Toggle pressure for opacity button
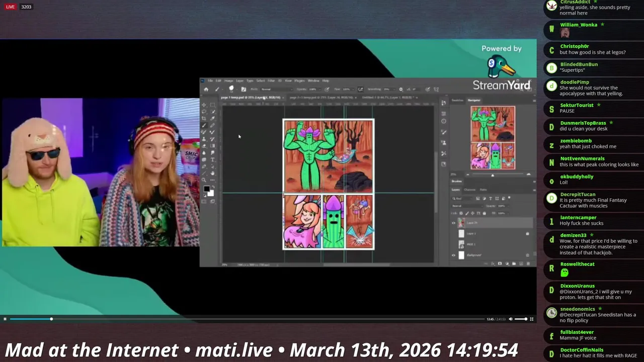The width and height of the screenshot is (644, 362). click(x=327, y=89)
